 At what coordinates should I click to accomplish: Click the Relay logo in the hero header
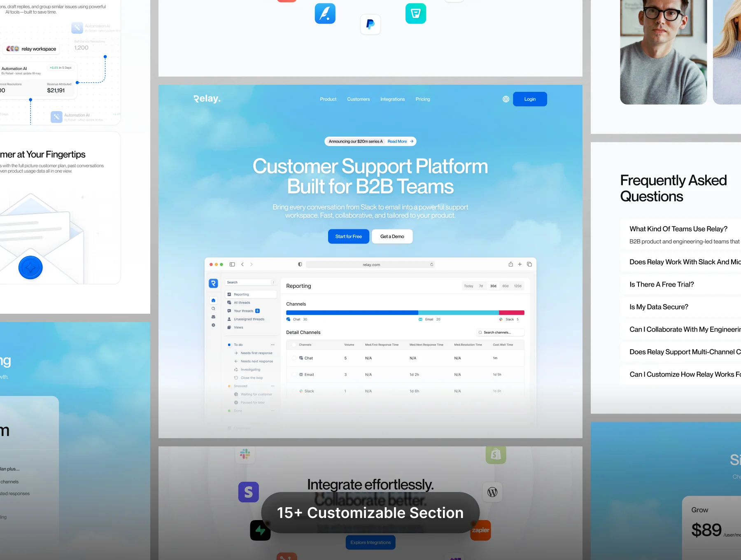coord(207,99)
